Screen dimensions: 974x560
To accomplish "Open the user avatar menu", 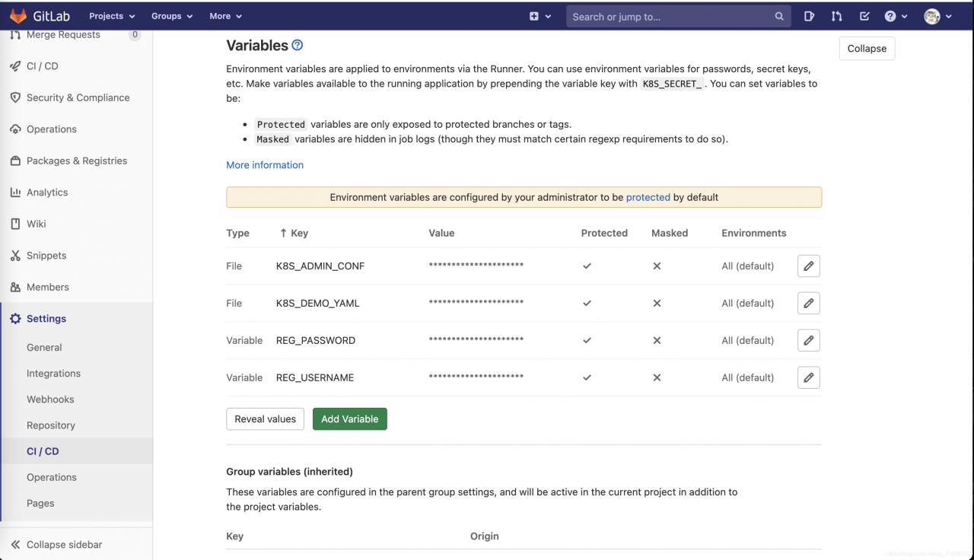I will (x=937, y=16).
